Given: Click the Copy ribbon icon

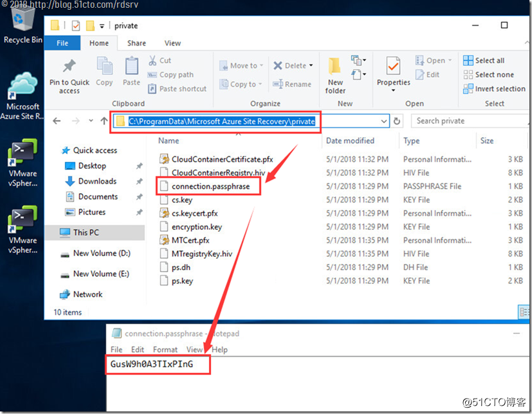Looking at the screenshot, I should [104, 71].
